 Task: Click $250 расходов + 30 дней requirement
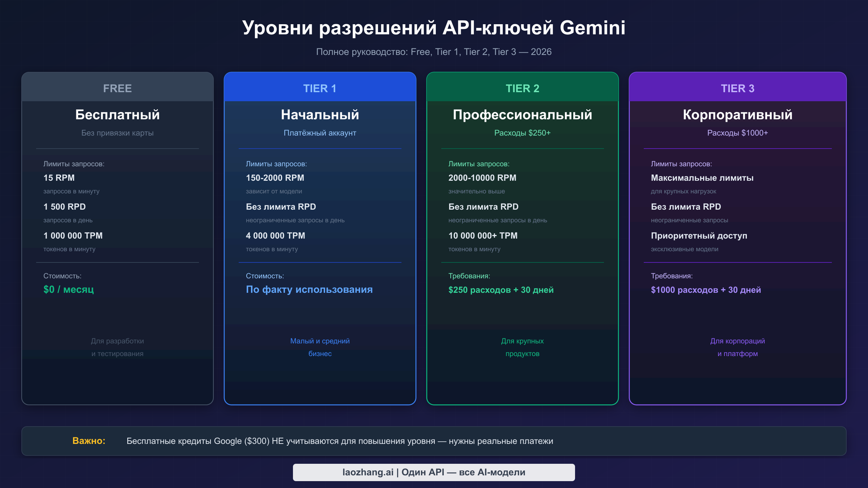click(x=501, y=290)
